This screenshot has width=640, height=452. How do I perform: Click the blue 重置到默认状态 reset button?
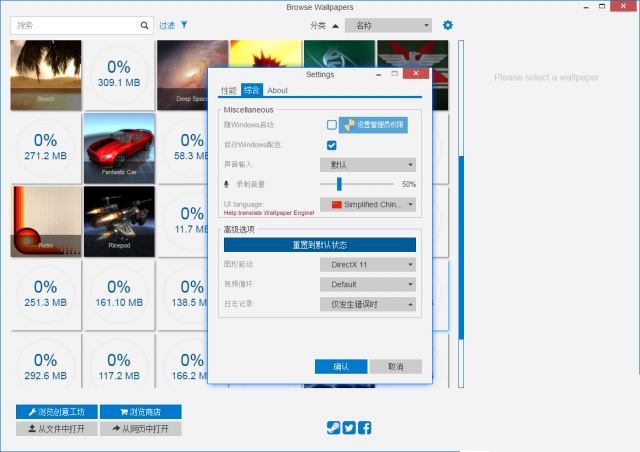319,244
